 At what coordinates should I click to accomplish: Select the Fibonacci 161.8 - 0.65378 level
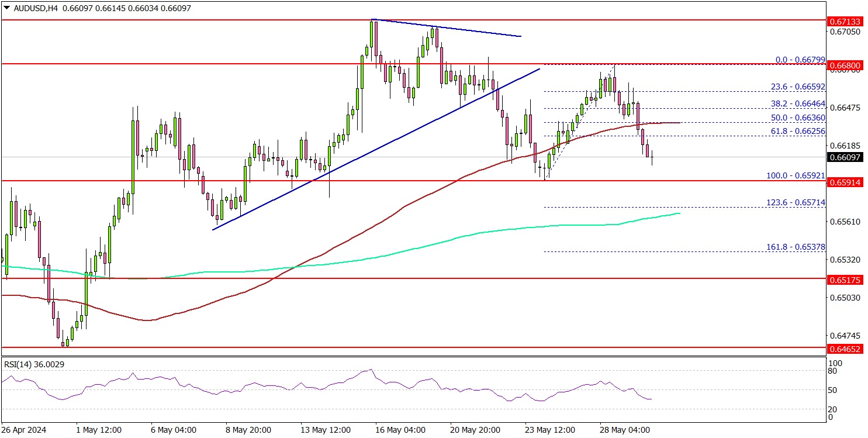click(x=796, y=247)
